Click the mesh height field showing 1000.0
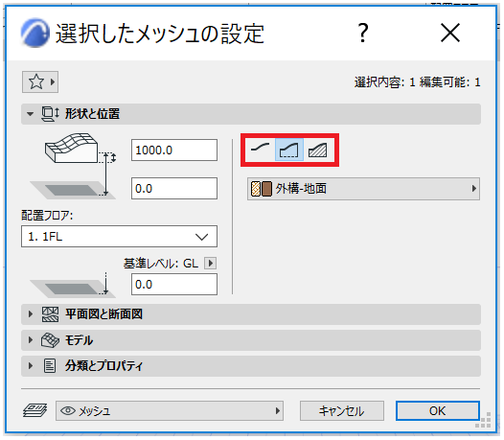Screen dimensions: 504x440 coord(174,151)
